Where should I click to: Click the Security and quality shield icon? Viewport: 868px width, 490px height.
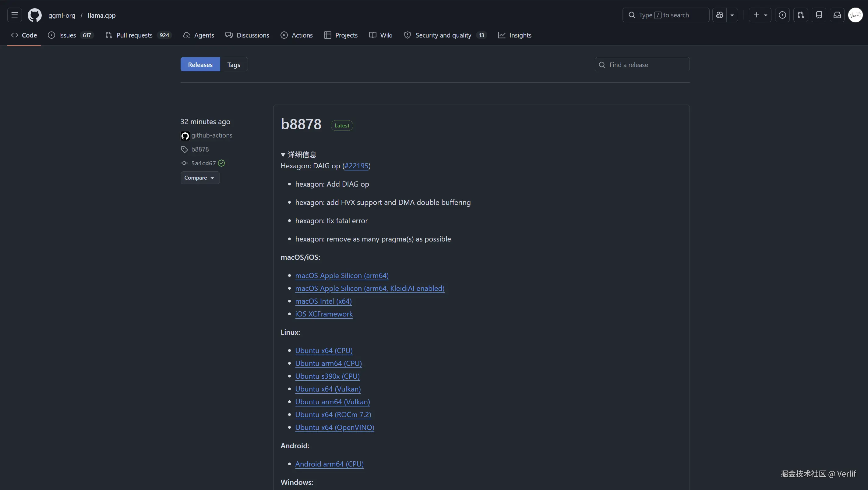pyautogui.click(x=408, y=35)
